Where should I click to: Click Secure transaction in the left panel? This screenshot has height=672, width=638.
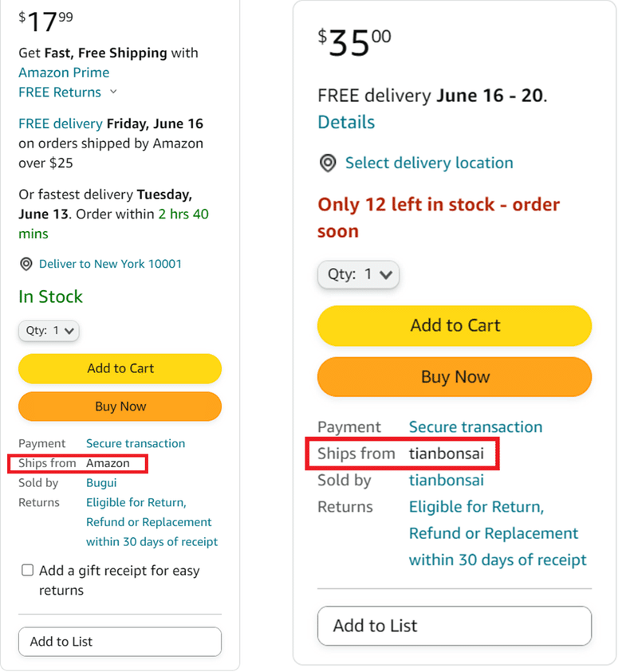tap(136, 443)
